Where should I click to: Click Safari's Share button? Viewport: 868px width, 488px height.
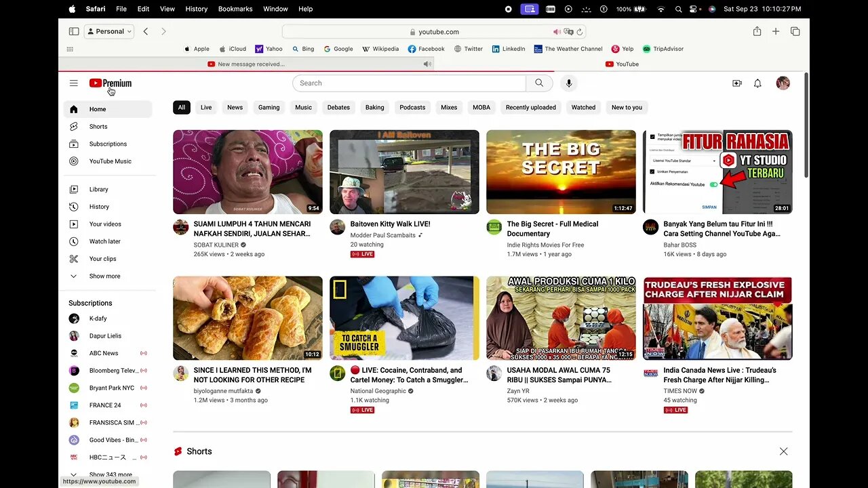point(757,31)
